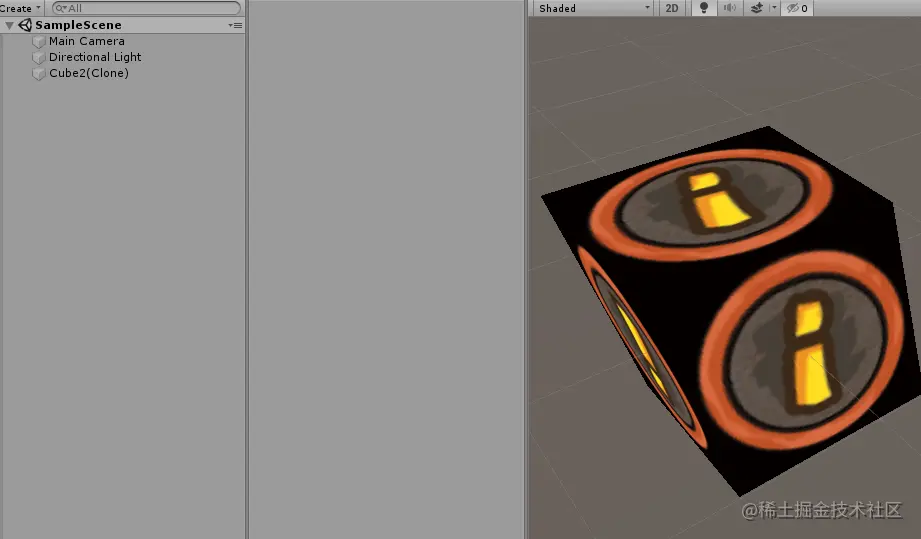
Task: Click the Unity icon next to SampleScene
Action: point(25,25)
